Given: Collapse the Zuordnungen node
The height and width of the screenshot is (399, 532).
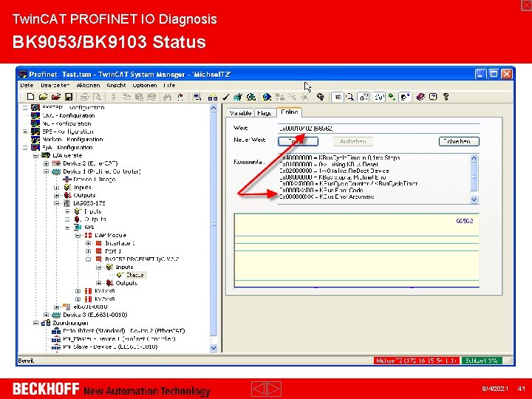Looking at the screenshot, I should pos(35,323).
